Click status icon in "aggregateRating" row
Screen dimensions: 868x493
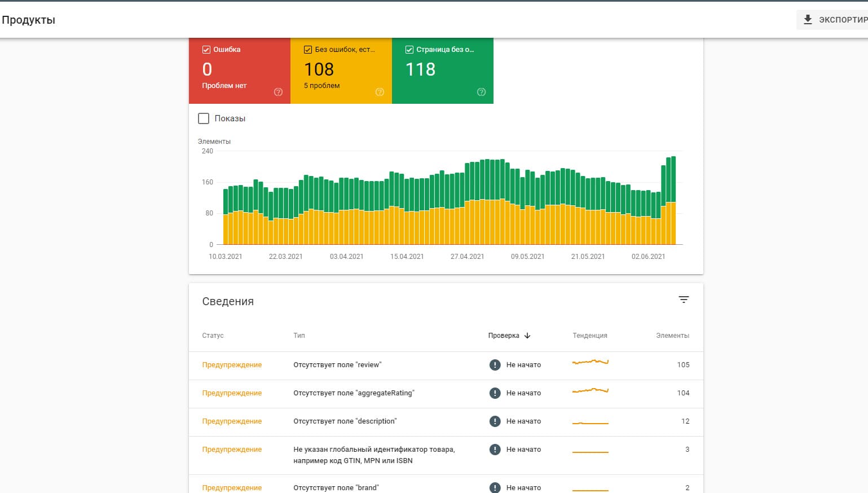click(495, 393)
